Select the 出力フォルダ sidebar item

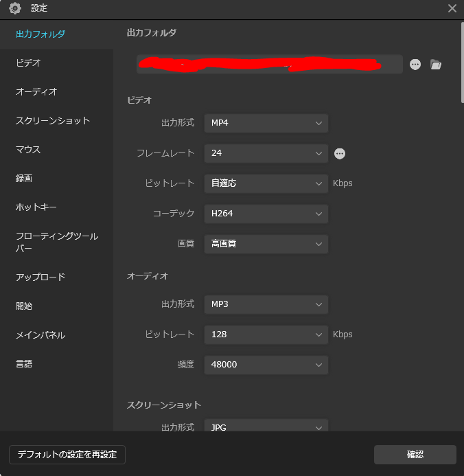click(x=57, y=34)
